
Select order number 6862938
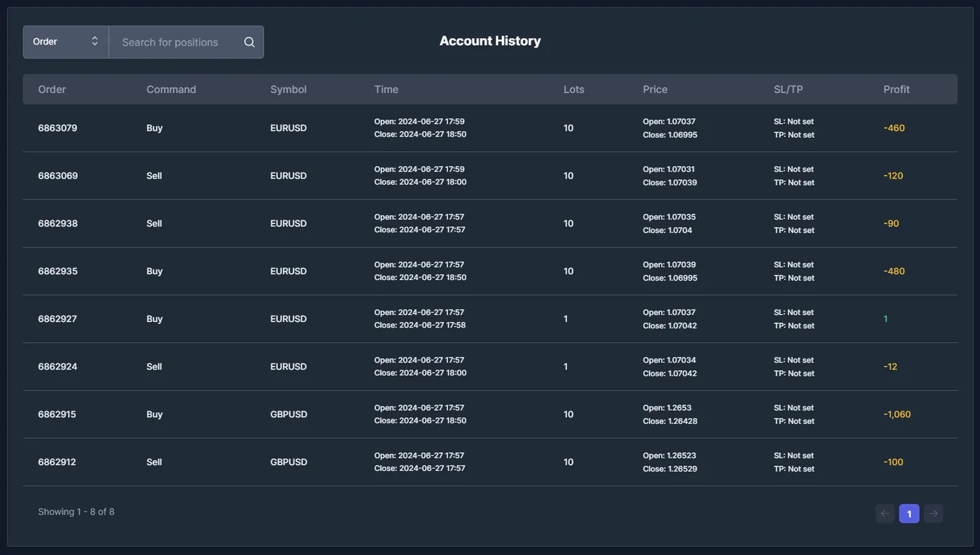[58, 223]
